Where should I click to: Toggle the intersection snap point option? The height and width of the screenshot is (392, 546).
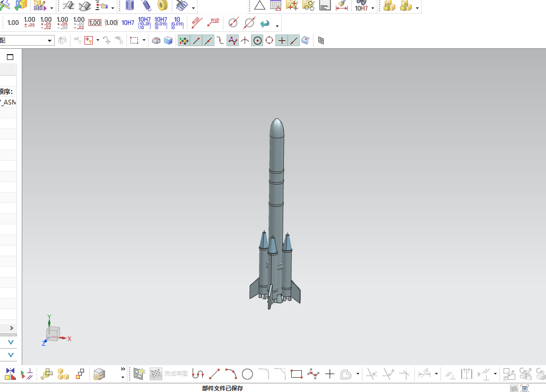[x=245, y=40]
